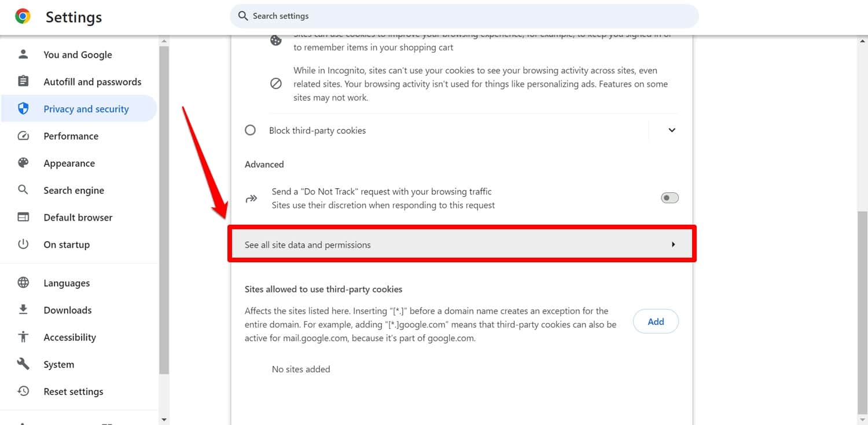Screen dimensions: 868x425
Task: Open the Search engine settings section
Action: pos(73,190)
